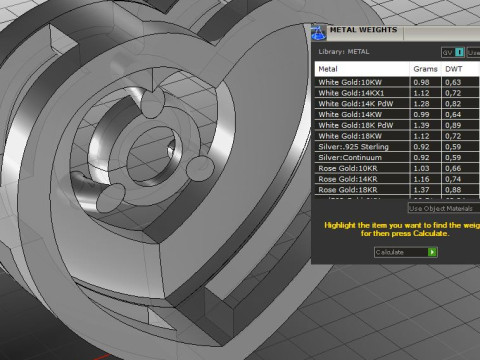The height and width of the screenshot is (360, 480).
Task: Select Rose Gold:14KR row
Action: 397,179
